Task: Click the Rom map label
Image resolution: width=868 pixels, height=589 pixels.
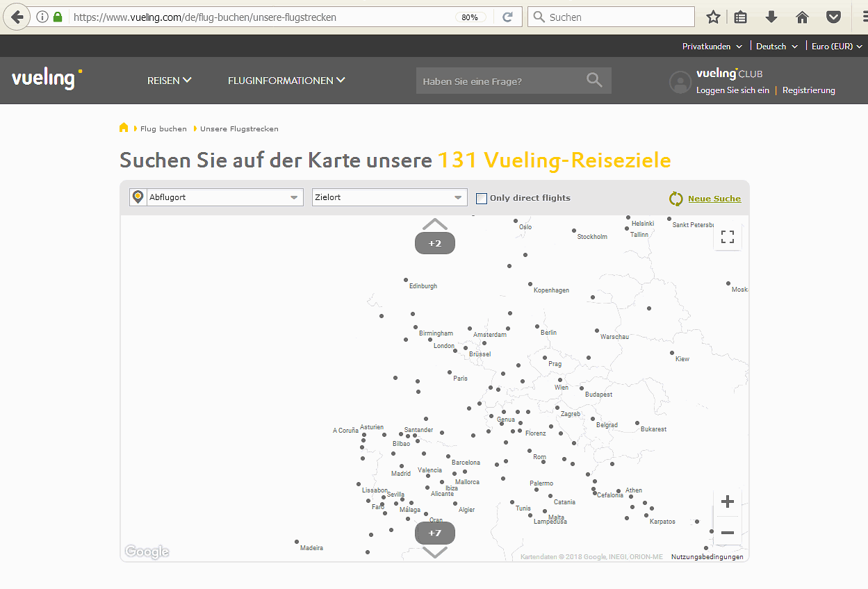Action: (x=539, y=457)
